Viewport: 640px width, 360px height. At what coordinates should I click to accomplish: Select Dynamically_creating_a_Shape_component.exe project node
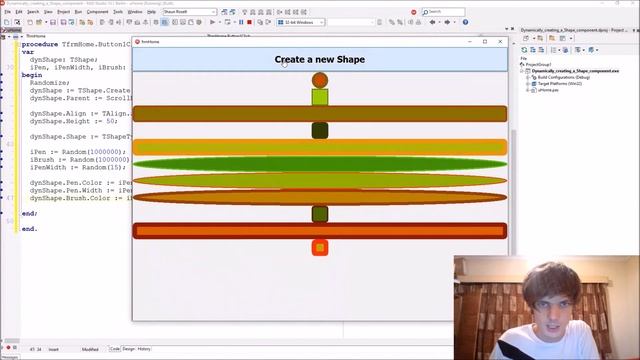click(575, 71)
